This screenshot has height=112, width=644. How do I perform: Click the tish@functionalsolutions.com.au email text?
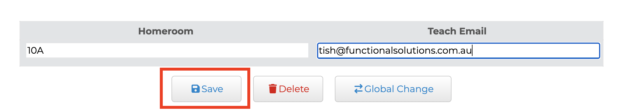pyautogui.click(x=395, y=50)
